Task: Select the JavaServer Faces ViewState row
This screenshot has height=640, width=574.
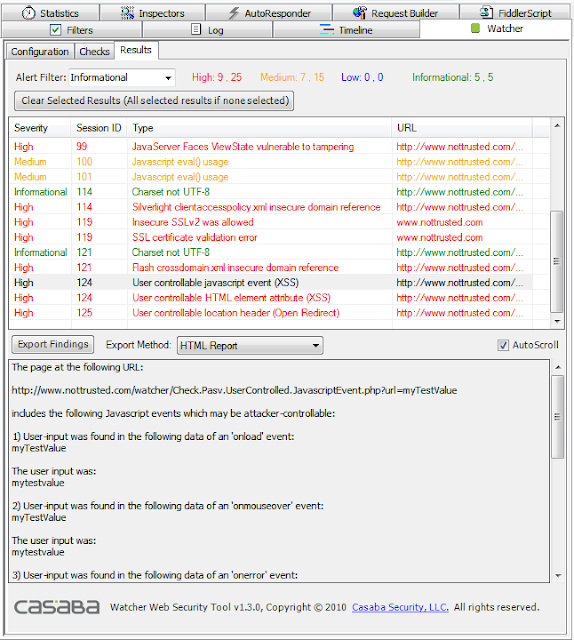Action: pyautogui.click(x=271, y=147)
